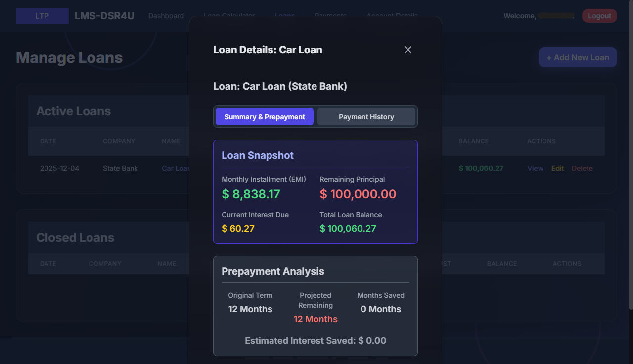The image size is (633, 364).
Task: Sort Active Loans by DATE column
Action: [48, 141]
